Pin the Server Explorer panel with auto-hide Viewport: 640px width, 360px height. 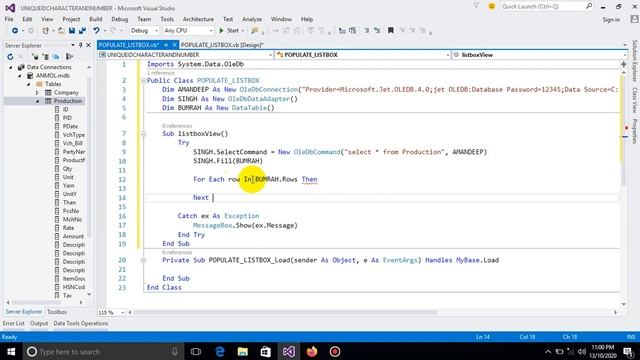coord(80,45)
